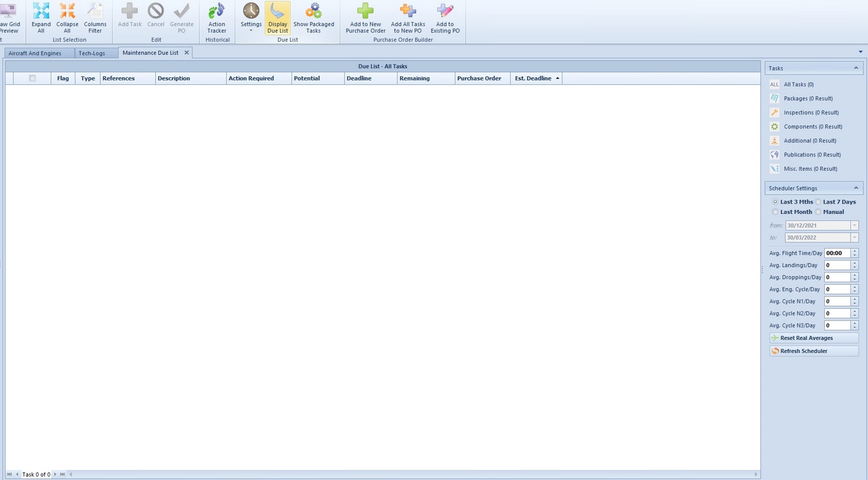Image resolution: width=868 pixels, height=480 pixels.
Task: Switch to Aircraft And Engines tab
Action: pyautogui.click(x=35, y=53)
